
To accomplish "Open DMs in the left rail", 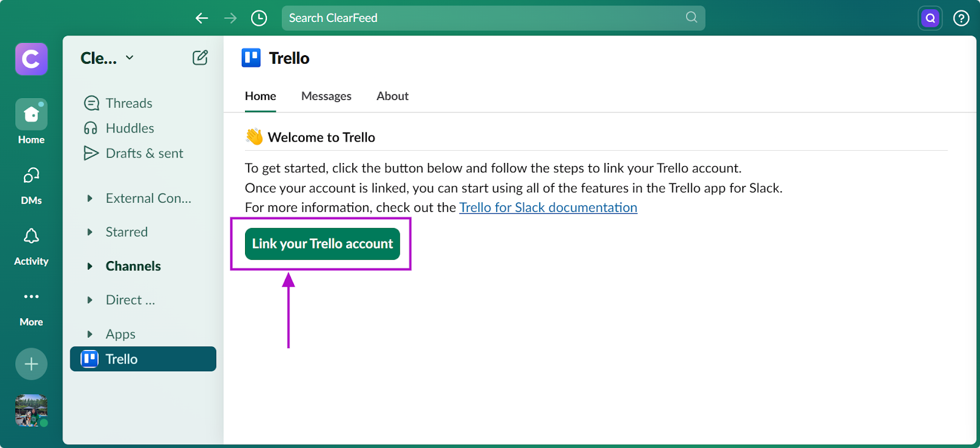I will point(31,186).
